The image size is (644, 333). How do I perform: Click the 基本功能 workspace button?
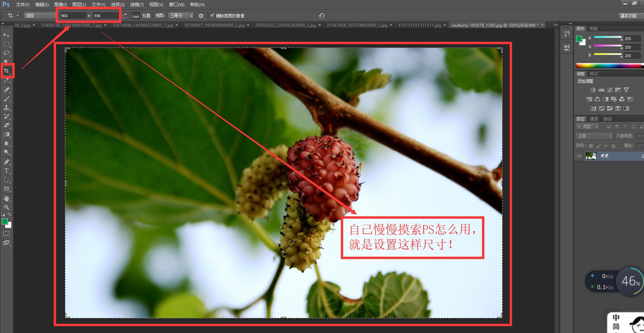[x=629, y=15]
